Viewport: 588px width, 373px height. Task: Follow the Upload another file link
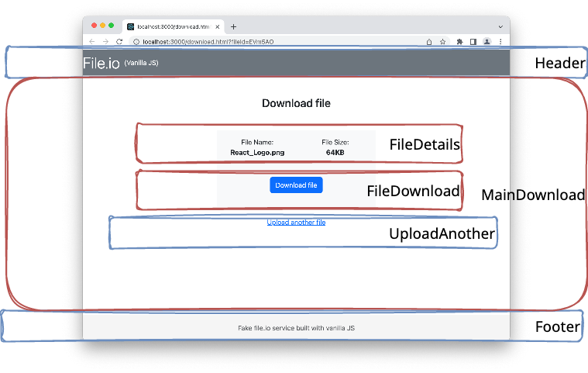pos(296,223)
